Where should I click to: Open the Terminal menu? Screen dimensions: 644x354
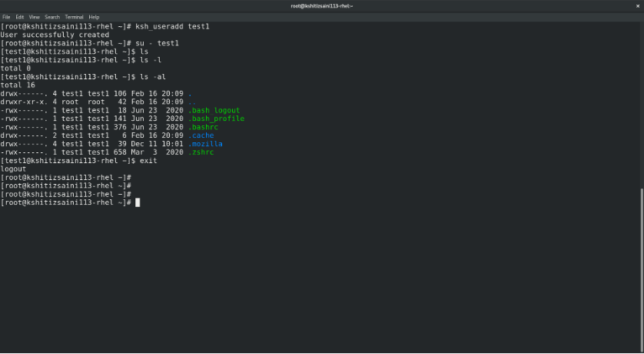point(74,17)
